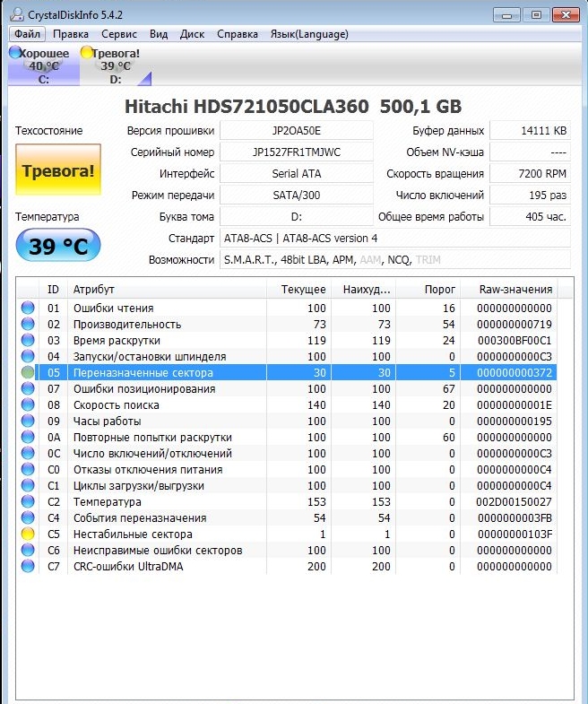
Task: Close the CrystalDiskInfo window
Action: pos(566,15)
